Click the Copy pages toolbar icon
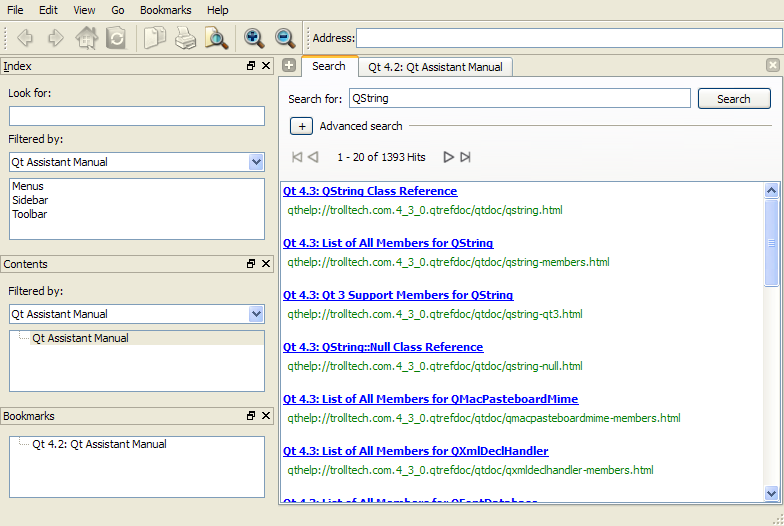The image size is (784, 526). pos(154,38)
